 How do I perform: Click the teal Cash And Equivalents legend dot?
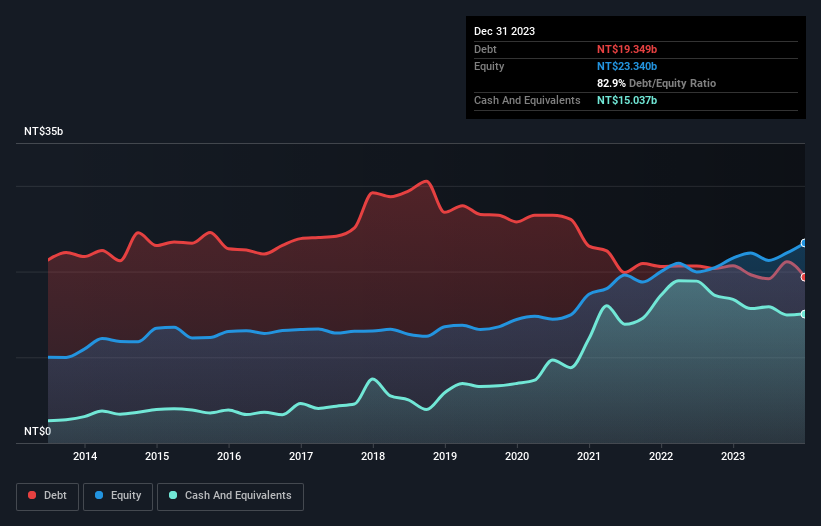coord(173,495)
